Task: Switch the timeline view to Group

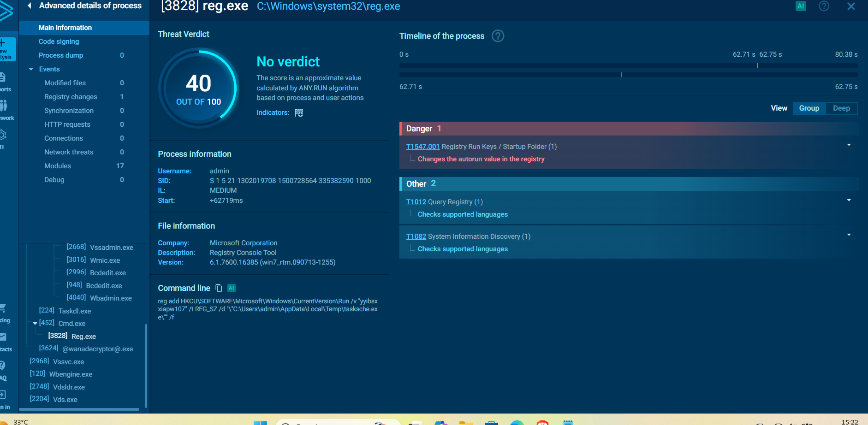Action: [809, 108]
